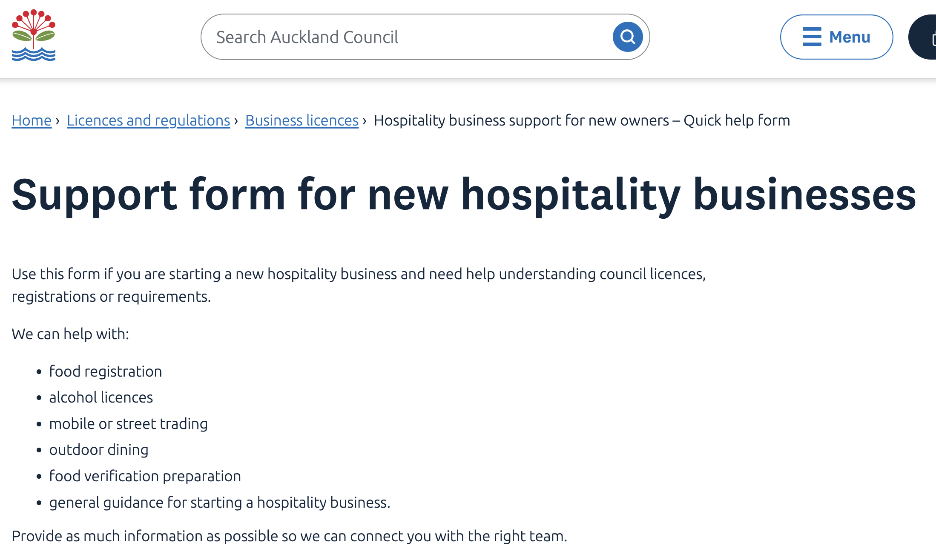936x560 pixels.
Task: Open Licences and regulations breadcrumb link
Action: (x=148, y=121)
